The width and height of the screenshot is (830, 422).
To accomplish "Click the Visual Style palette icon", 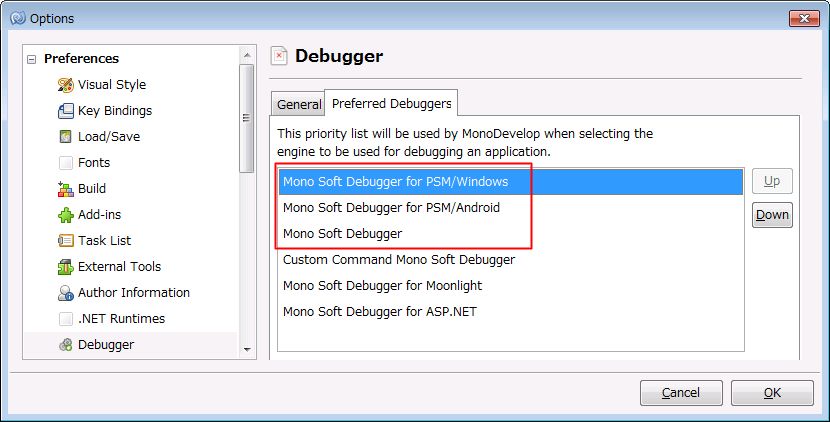I will click(x=66, y=85).
